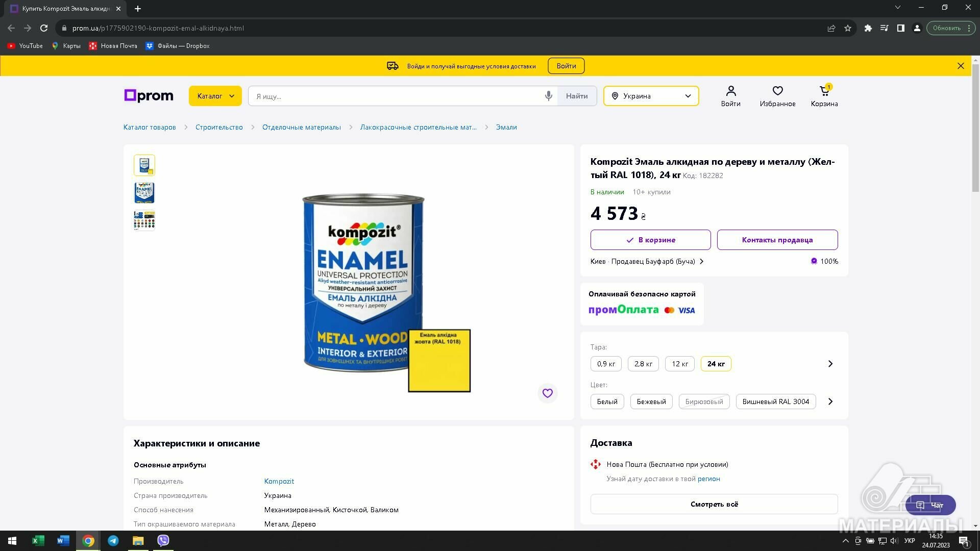Select the 0,9 кг container size
Viewport: 980px width, 551px height.
tap(606, 364)
